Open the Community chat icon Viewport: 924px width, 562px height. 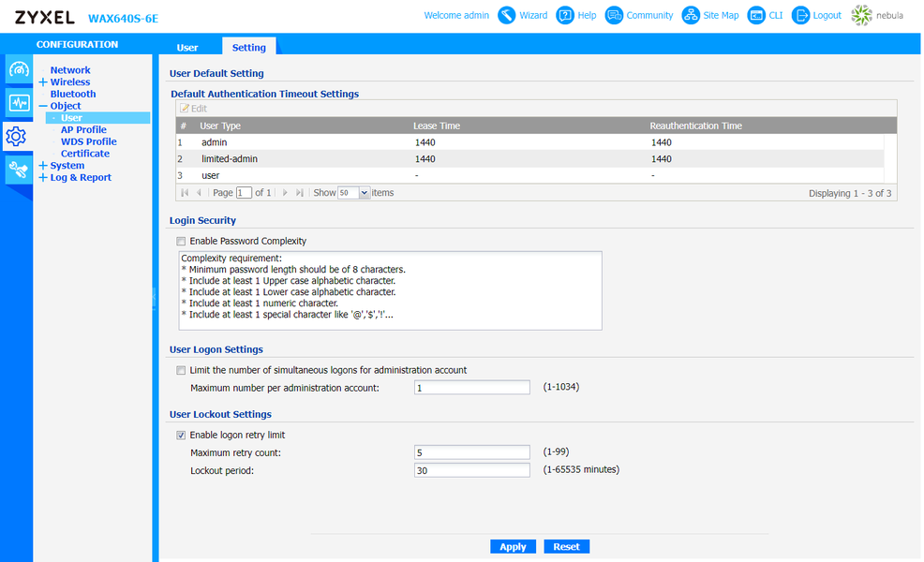(614, 15)
